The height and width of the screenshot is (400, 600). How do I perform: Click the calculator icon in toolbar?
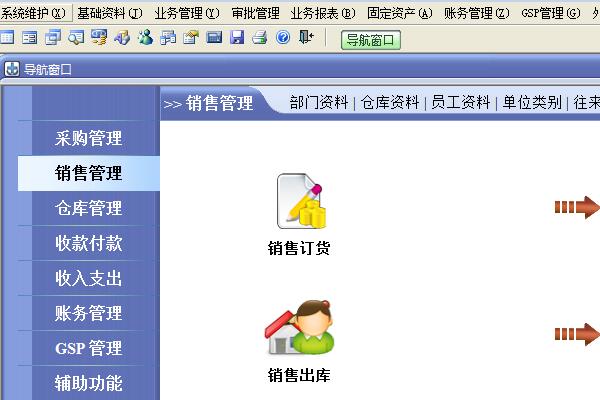click(214, 38)
